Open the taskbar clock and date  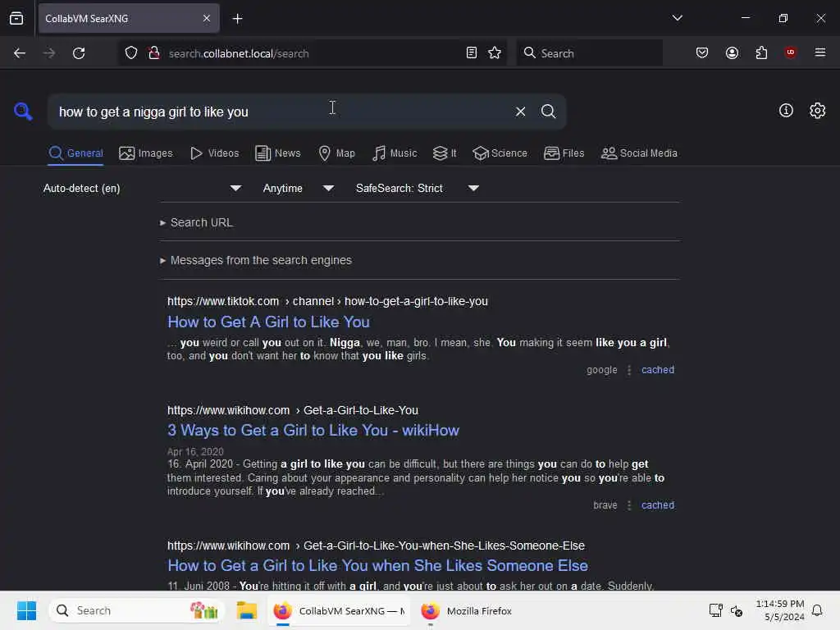point(779,610)
